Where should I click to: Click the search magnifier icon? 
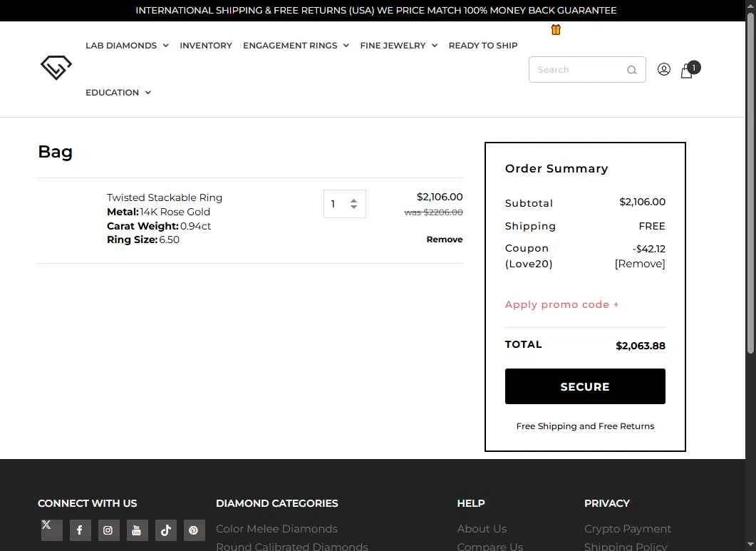[x=631, y=70]
